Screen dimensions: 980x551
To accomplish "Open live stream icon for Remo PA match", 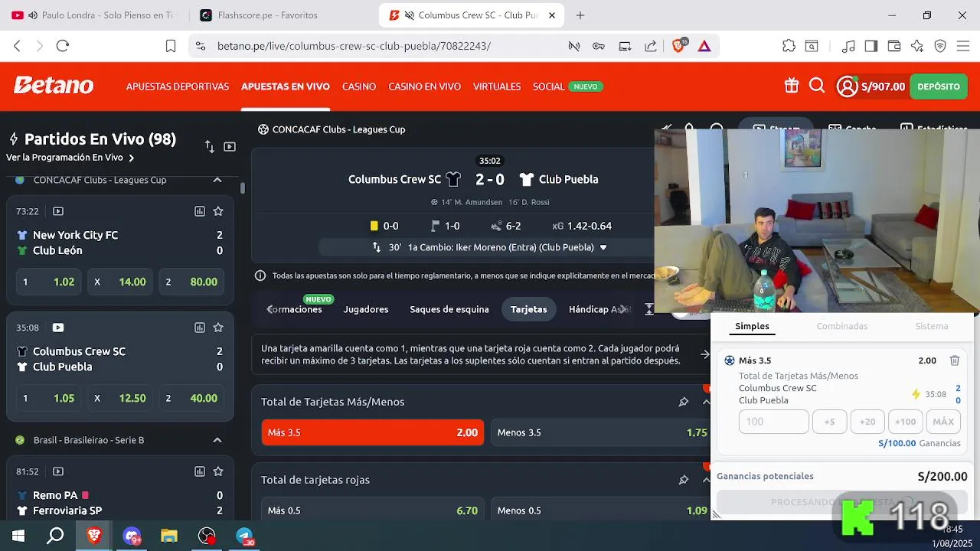I will [x=58, y=471].
